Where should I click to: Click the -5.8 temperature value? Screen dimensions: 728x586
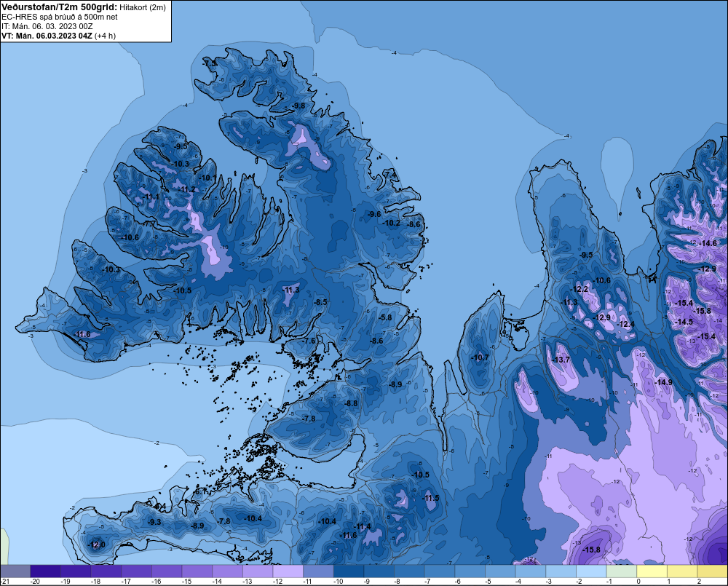click(x=385, y=317)
